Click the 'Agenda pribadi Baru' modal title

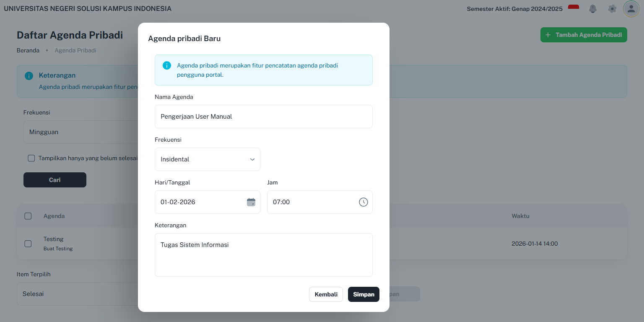(184, 39)
